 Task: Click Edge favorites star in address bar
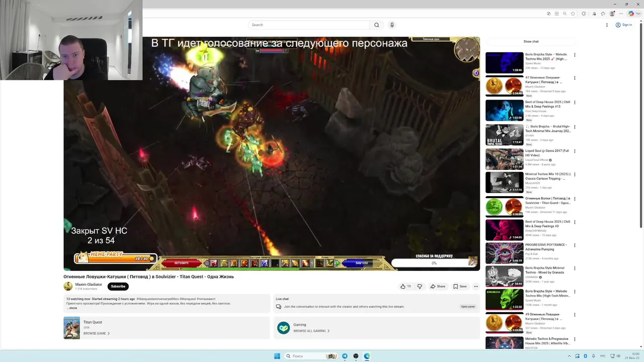573,14
